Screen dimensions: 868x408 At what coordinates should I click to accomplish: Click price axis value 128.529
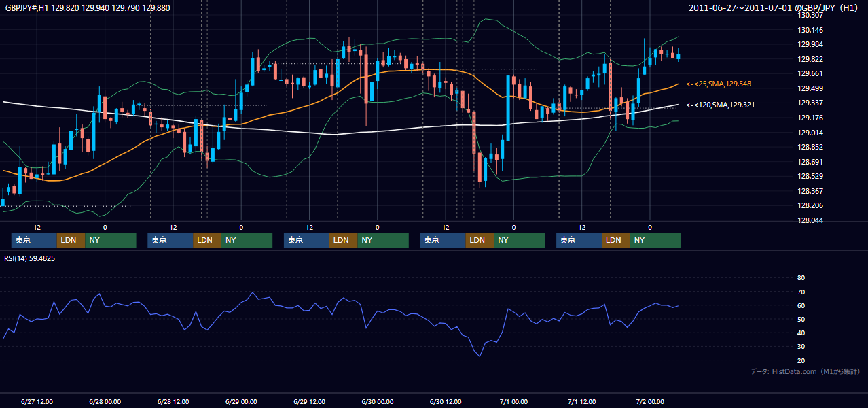click(x=810, y=176)
